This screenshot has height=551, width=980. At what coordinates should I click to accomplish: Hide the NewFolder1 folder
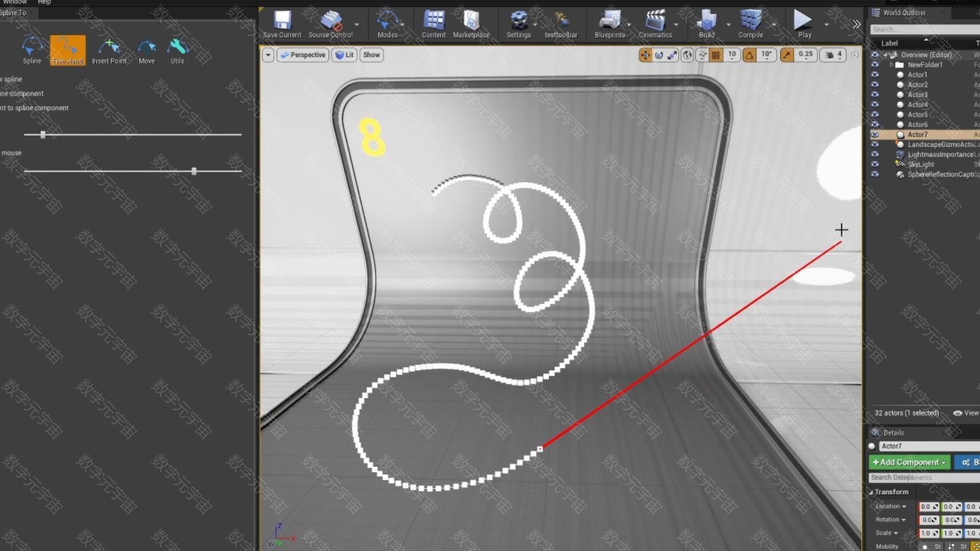[875, 65]
